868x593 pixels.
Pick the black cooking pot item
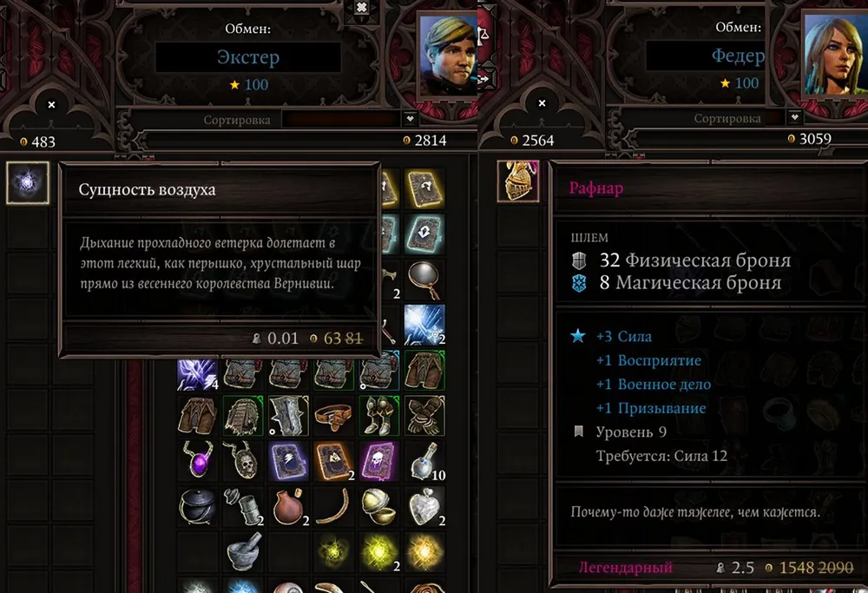point(198,506)
